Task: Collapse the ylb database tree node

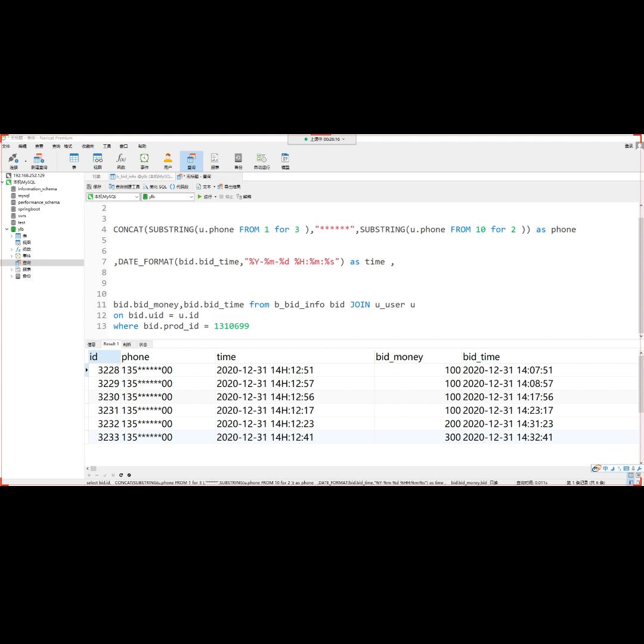Action: [7, 229]
